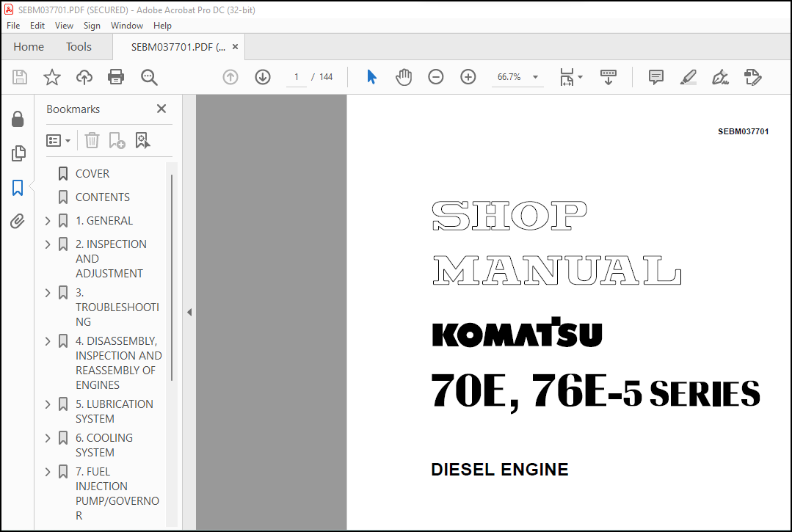
Task: Find the current bookmark icon
Action: [x=142, y=140]
